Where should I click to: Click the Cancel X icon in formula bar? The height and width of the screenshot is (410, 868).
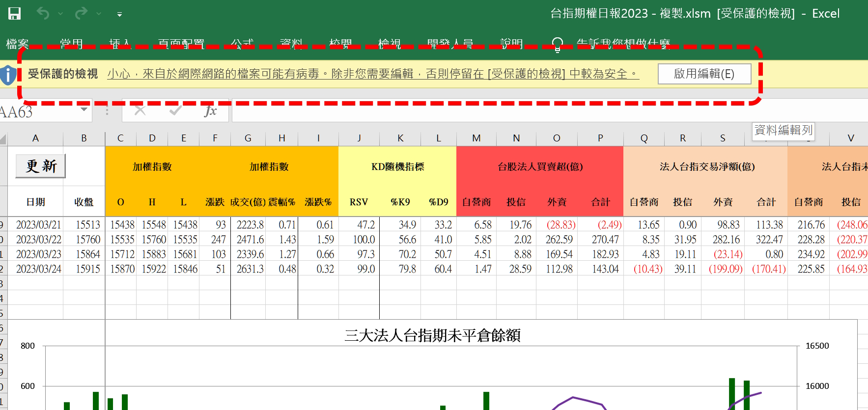(140, 110)
